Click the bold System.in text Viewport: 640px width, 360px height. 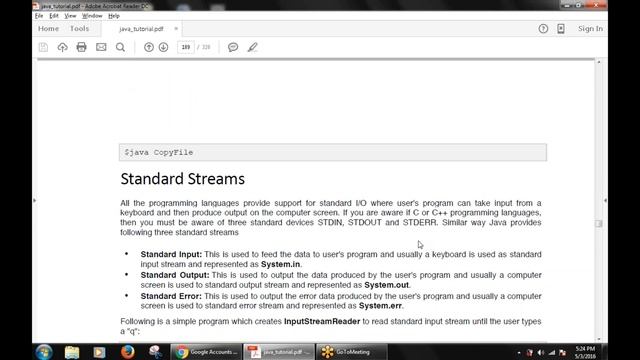[280, 264]
